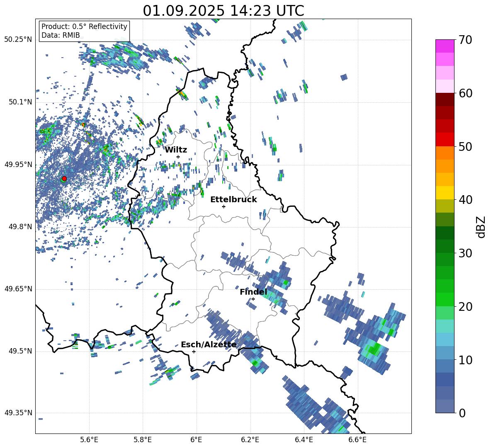Click the 10 tick label on colorbar
Image resolution: width=491 pixels, height=448 pixels.
(465, 360)
